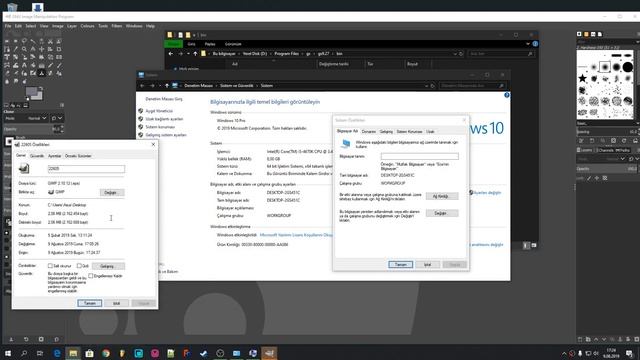Click the back arrow in File Explorer window
The image size is (640, 360).
[x=171, y=54]
